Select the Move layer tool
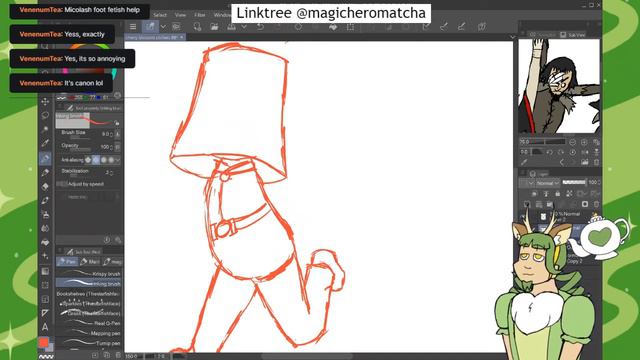640x360 pixels. [x=45, y=101]
